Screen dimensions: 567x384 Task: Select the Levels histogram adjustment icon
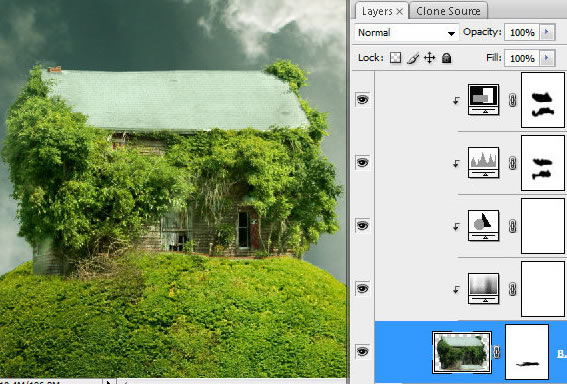[483, 162]
